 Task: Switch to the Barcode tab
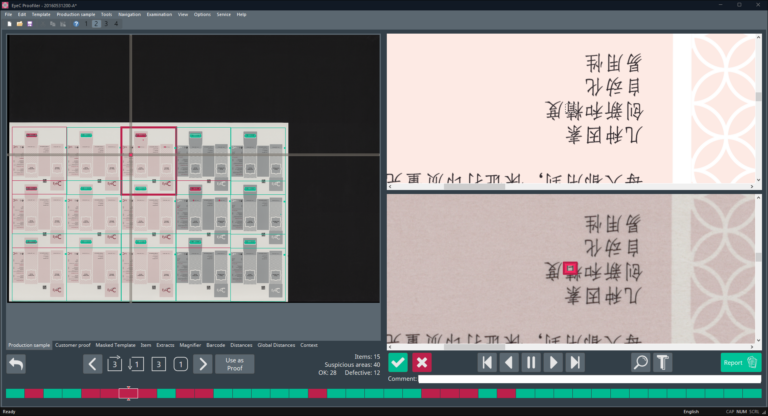216,345
